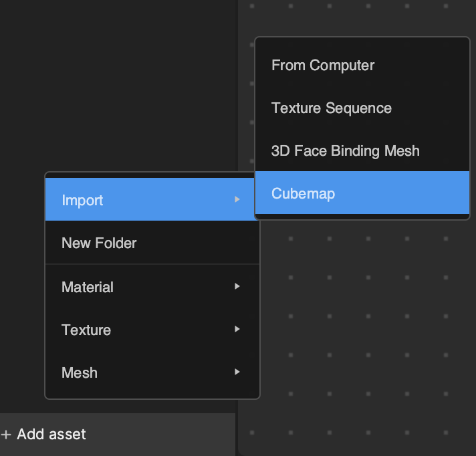476x456 pixels.
Task: Open the Material menu entry
Action: (152, 287)
